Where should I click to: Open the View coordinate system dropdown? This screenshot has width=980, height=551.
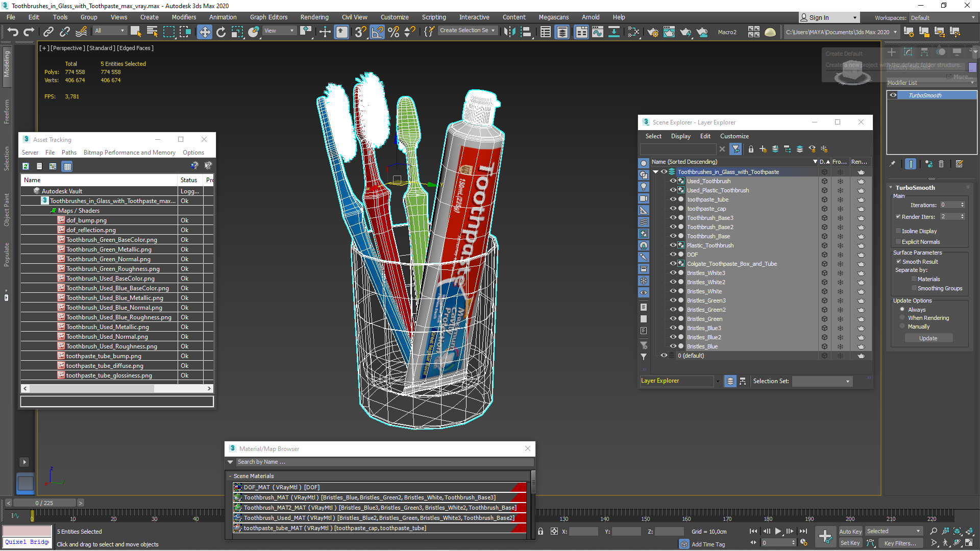[279, 31]
